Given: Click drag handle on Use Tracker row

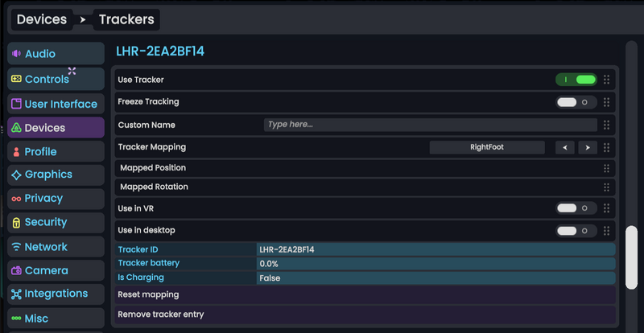Looking at the screenshot, I should (607, 80).
